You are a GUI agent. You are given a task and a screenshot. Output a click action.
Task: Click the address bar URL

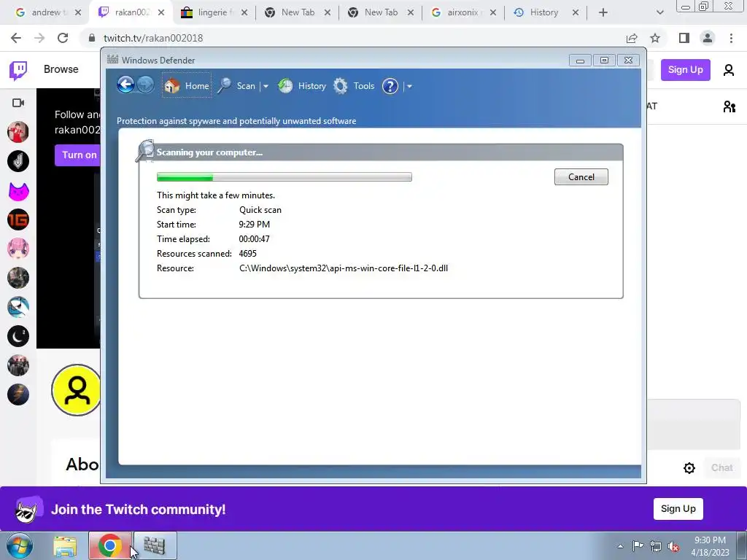click(x=153, y=38)
